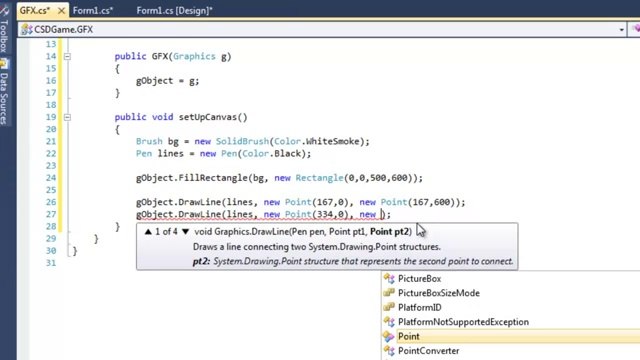Click the PlatformNotSupportedException class icon
Screen dimensions: 640x360
(389, 322)
